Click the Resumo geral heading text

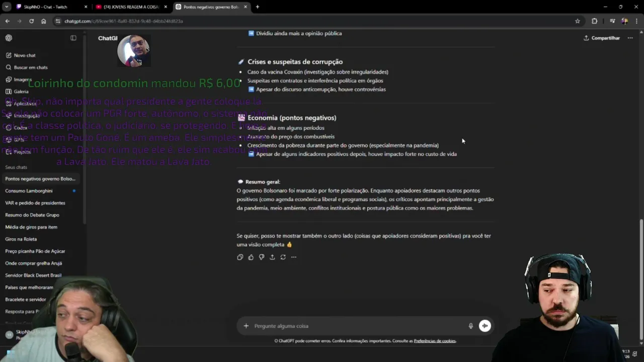263,182
